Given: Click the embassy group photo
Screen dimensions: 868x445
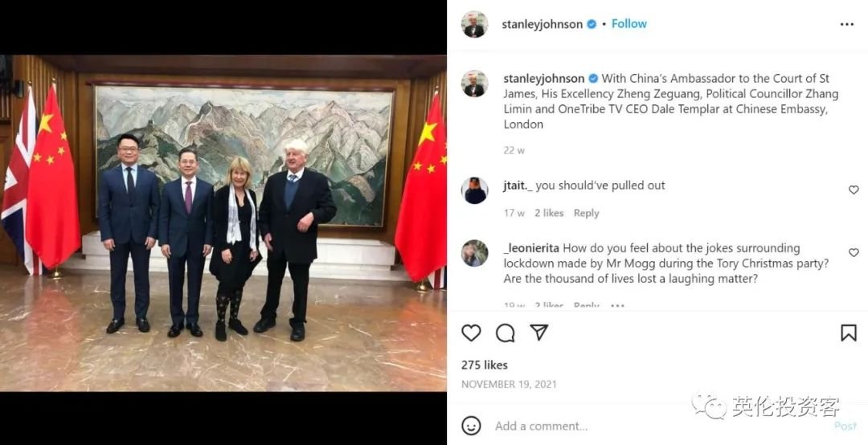Looking at the screenshot, I should tap(223, 223).
